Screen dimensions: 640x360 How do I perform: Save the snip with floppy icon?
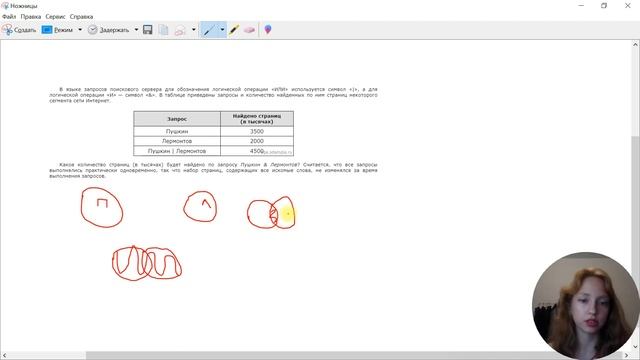(x=148, y=30)
